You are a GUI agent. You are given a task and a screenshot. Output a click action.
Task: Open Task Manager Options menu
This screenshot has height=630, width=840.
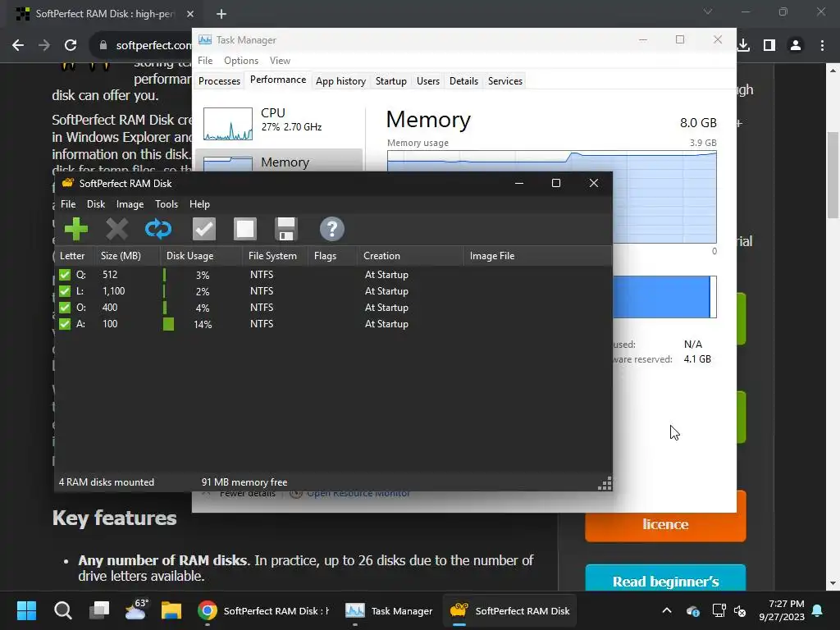pos(241,61)
